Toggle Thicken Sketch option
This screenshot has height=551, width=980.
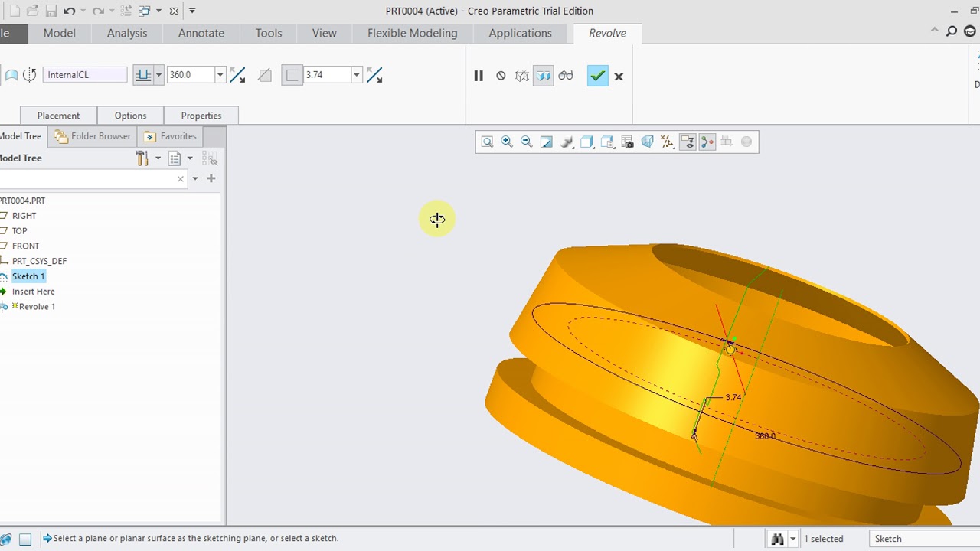coord(292,75)
